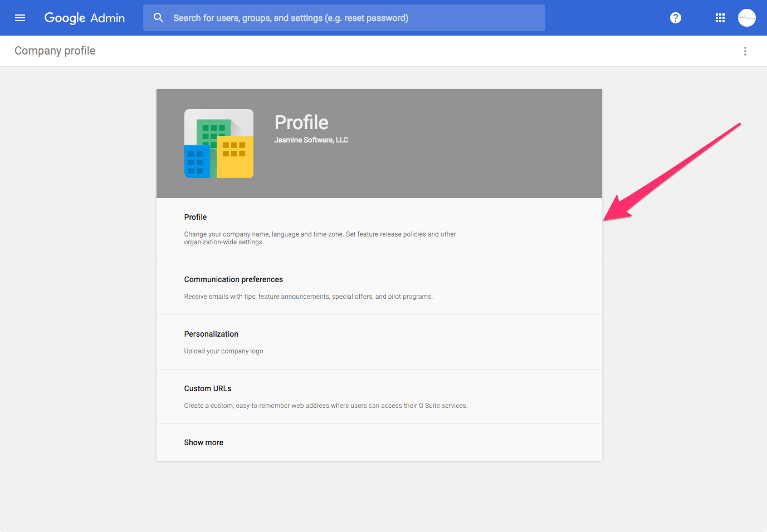This screenshot has height=532, width=767.
Task: Open the Profile settings section
Action: 379,229
